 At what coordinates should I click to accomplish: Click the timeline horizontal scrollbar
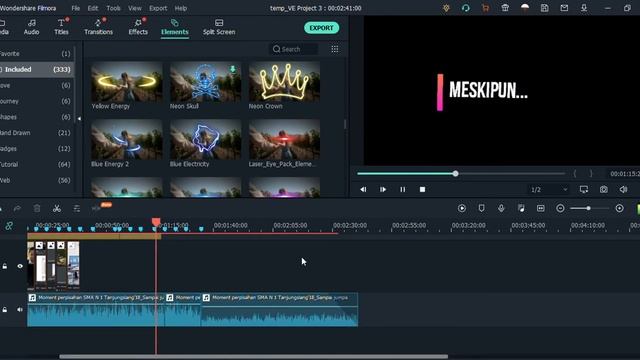click(253, 356)
